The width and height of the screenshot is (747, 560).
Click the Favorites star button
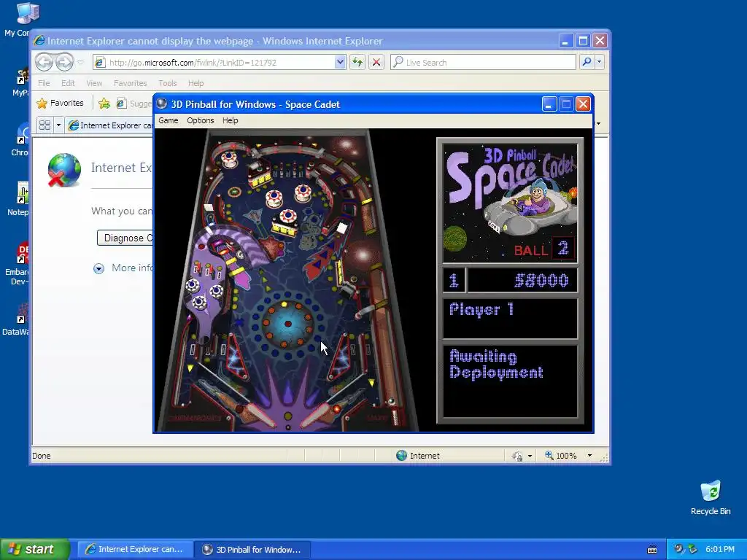pos(60,103)
